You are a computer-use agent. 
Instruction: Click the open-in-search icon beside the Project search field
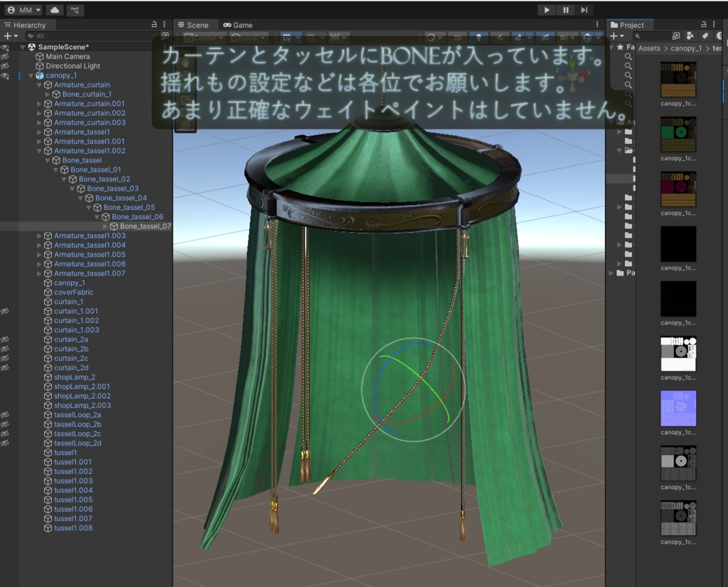pyautogui.click(x=676, y=36)
